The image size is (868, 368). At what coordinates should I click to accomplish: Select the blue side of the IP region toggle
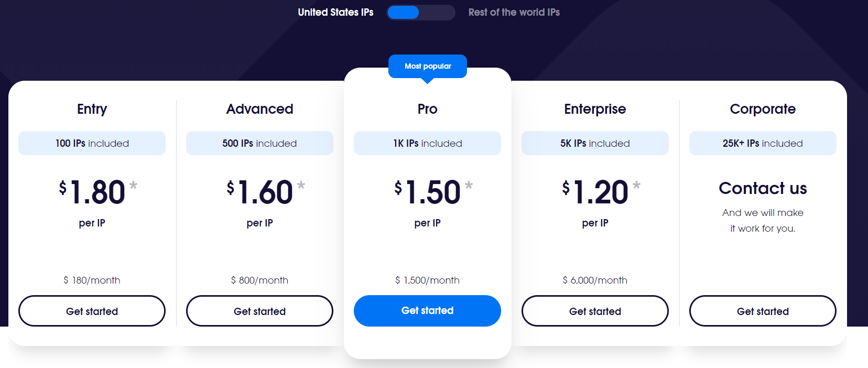404,12
